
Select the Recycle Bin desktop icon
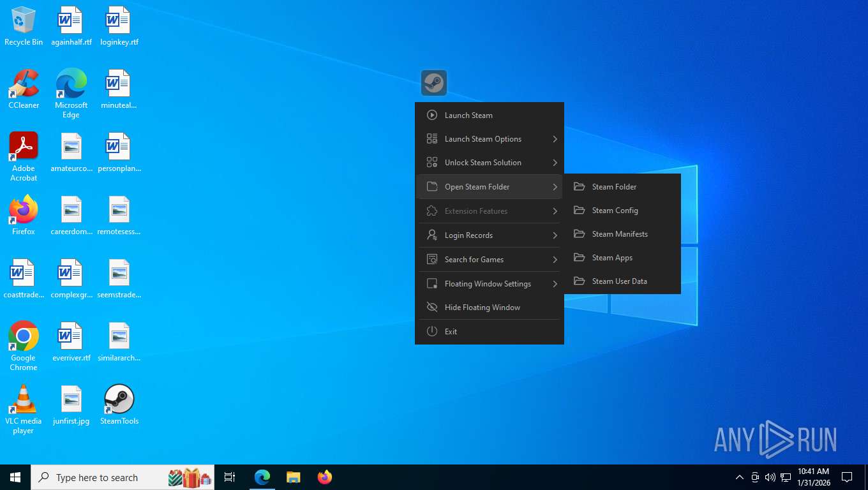click(24, 27)
